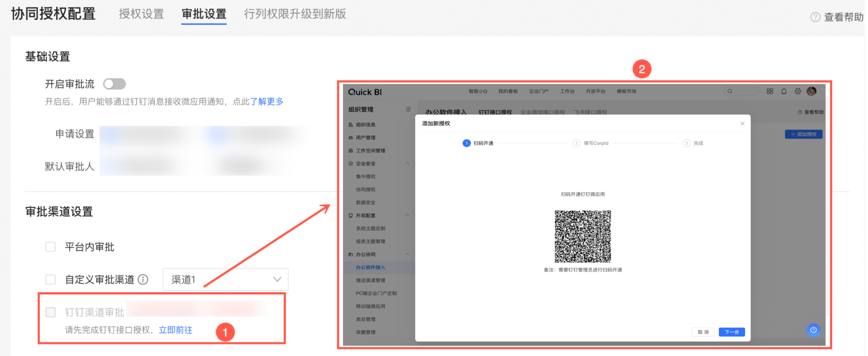The height and width of the screenshot is (356, 868).
Task: Open 模板市场 in the Quick BI navigation
Action: pos(626,91)
